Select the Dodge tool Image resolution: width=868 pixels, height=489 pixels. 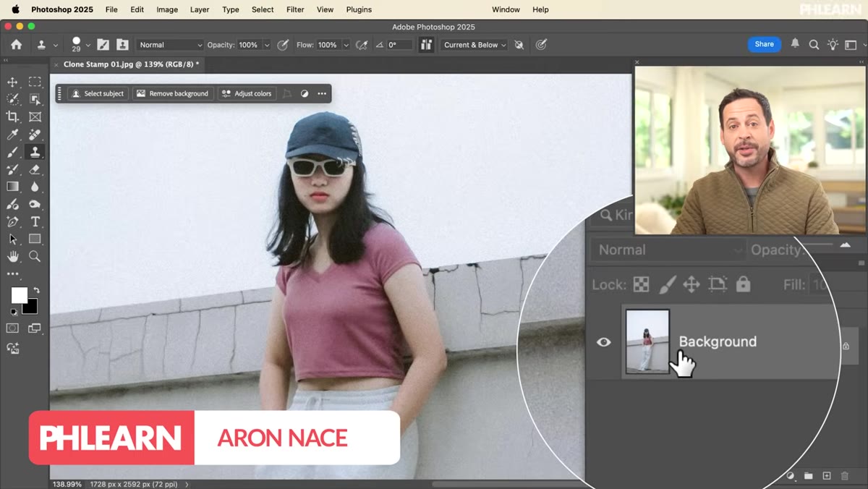click(35, 204)
